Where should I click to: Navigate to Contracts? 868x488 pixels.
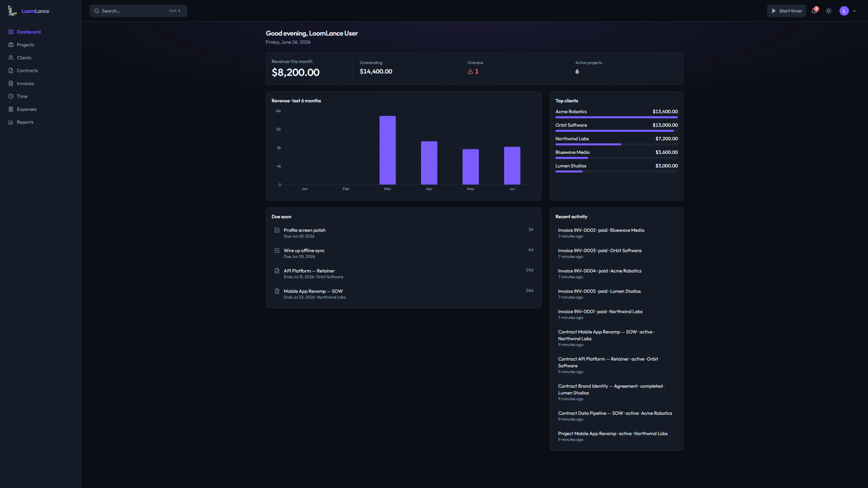41,70
